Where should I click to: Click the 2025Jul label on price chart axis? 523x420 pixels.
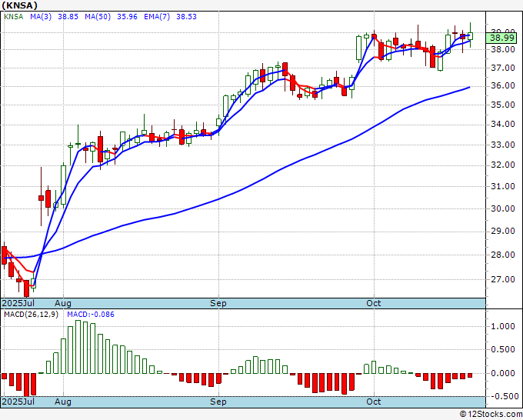pos(18,303)
